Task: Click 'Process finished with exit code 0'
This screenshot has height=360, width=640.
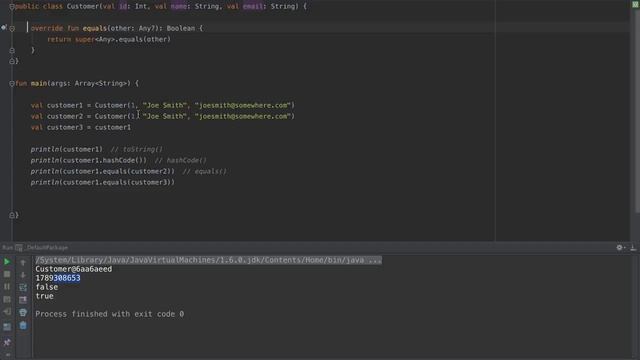Action: click(109, 314)
